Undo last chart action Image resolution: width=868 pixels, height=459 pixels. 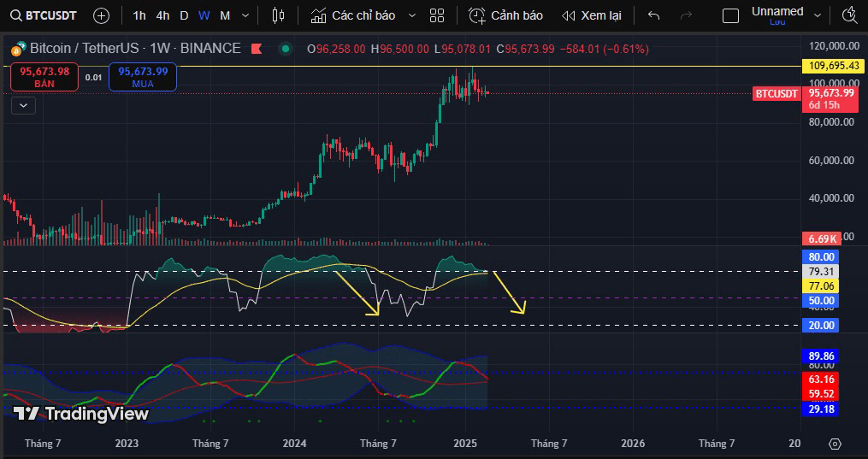[x=653, y=15]
